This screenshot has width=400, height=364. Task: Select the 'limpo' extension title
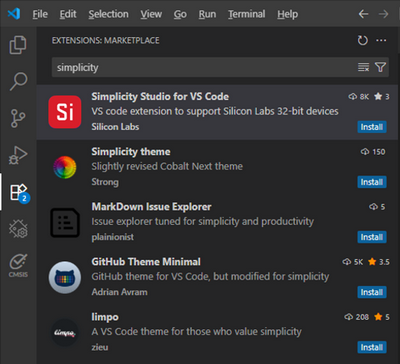tap(105, 317)
